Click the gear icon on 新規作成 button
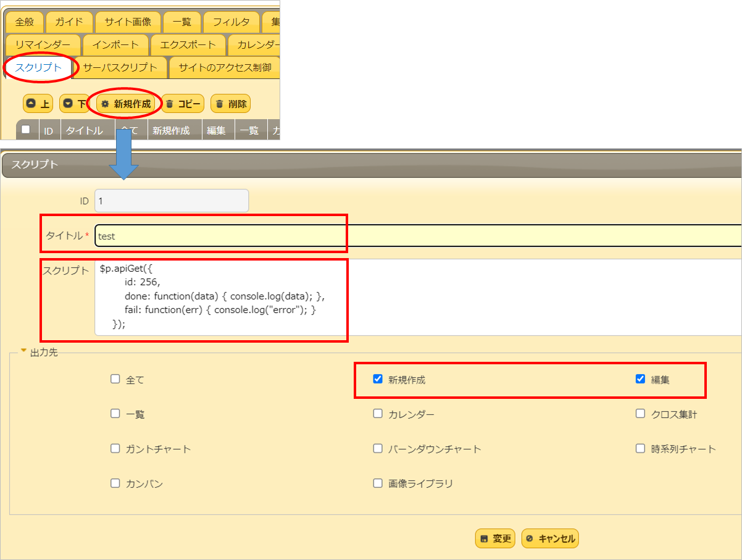This screenshot has height=560, width=742. [x=105, y=103]
